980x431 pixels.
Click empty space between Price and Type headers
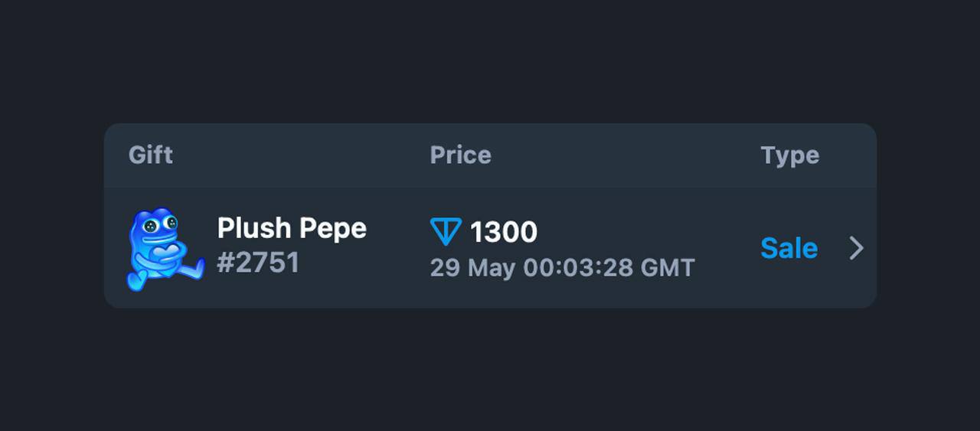(626, 155)
